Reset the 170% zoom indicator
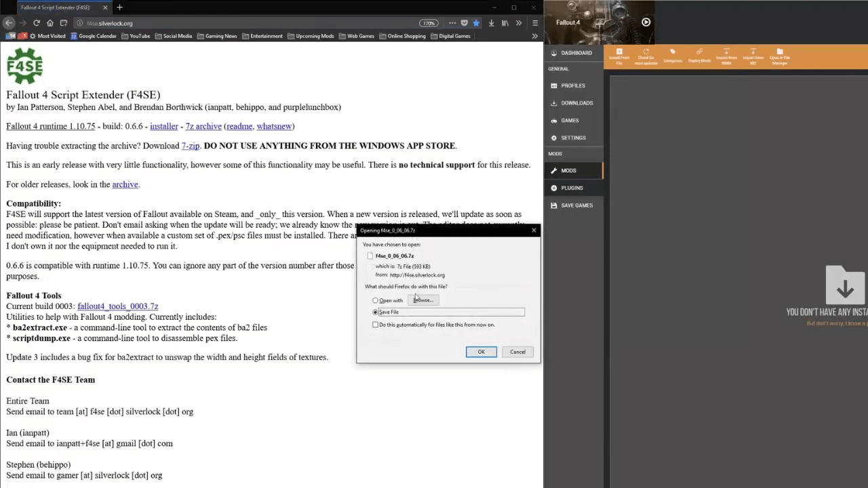 (429, 23)
